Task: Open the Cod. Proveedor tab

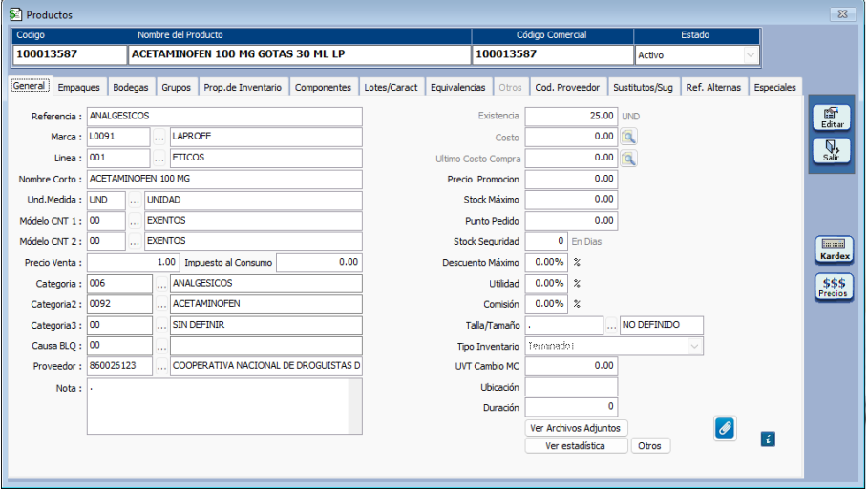Action: [567, 87]
